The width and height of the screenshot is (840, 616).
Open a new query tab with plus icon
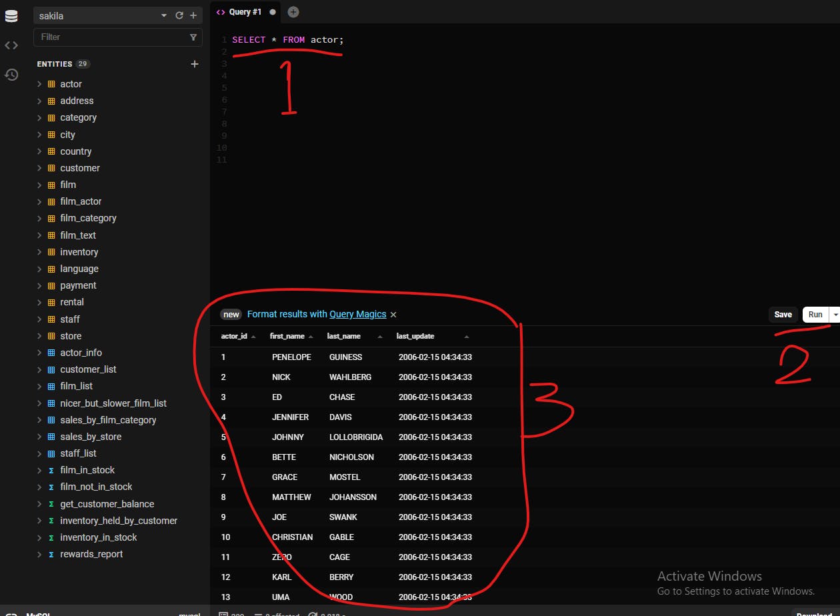pos(293,12)
